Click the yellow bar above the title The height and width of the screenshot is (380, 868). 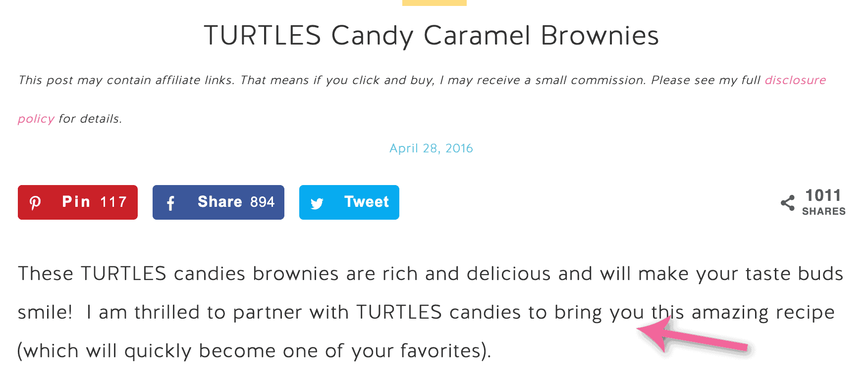pyautogui.click(x=434, y=2)
